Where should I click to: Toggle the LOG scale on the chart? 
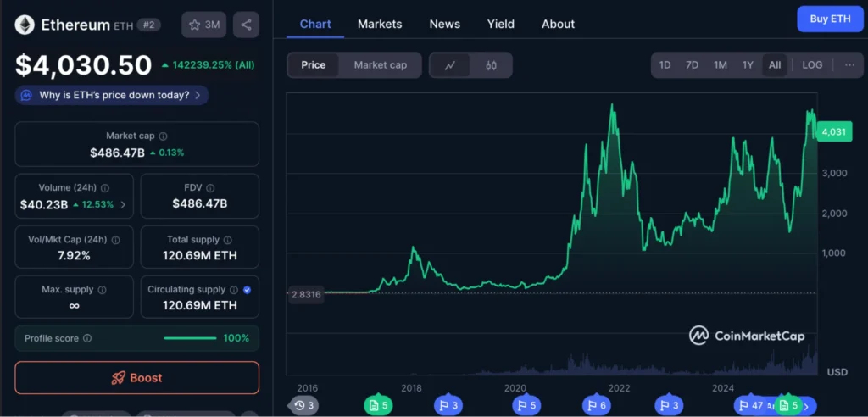tap(812, 65)
